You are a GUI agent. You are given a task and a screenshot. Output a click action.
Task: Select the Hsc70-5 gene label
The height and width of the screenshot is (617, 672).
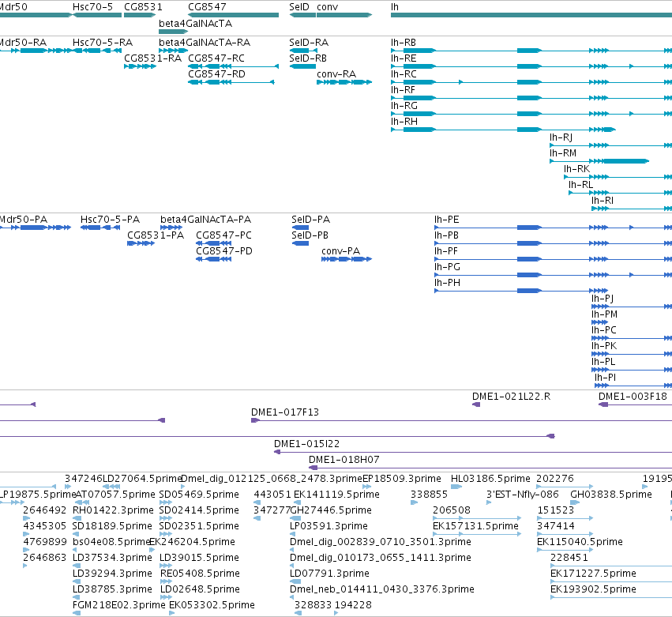92,7
